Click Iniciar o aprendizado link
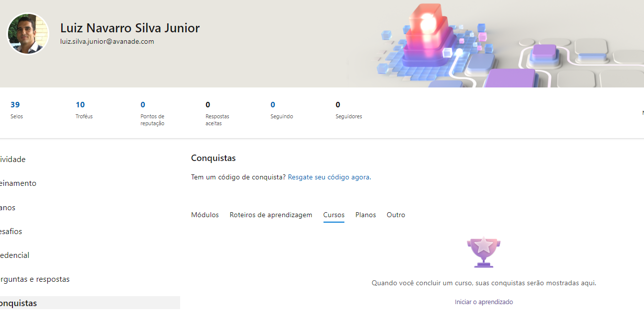The width and height of the screenshot is (644, 324). (x=484, y=302)
